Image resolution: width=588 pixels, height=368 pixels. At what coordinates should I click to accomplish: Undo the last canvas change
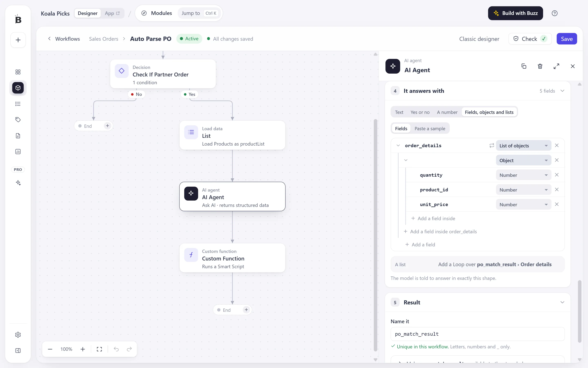pyautogui.click(x=116, y=349)
